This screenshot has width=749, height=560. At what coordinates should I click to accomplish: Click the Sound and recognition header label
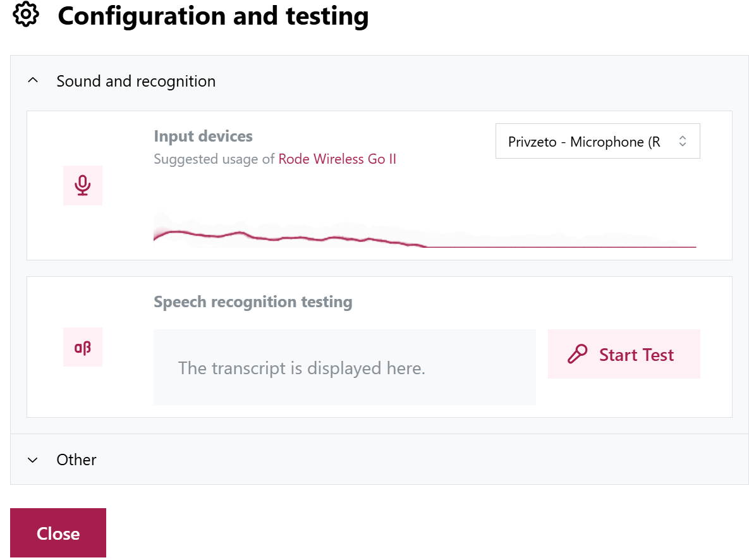(136, 82)
